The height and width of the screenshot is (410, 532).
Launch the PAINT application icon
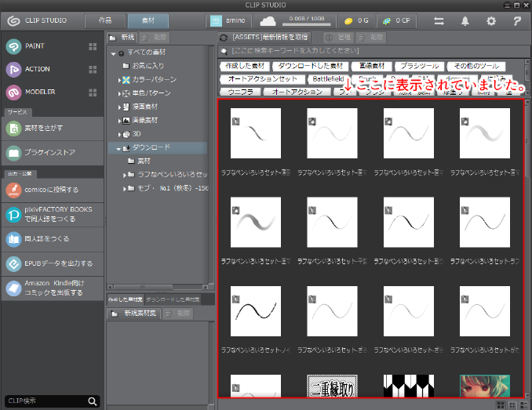(x=15, y=47)
